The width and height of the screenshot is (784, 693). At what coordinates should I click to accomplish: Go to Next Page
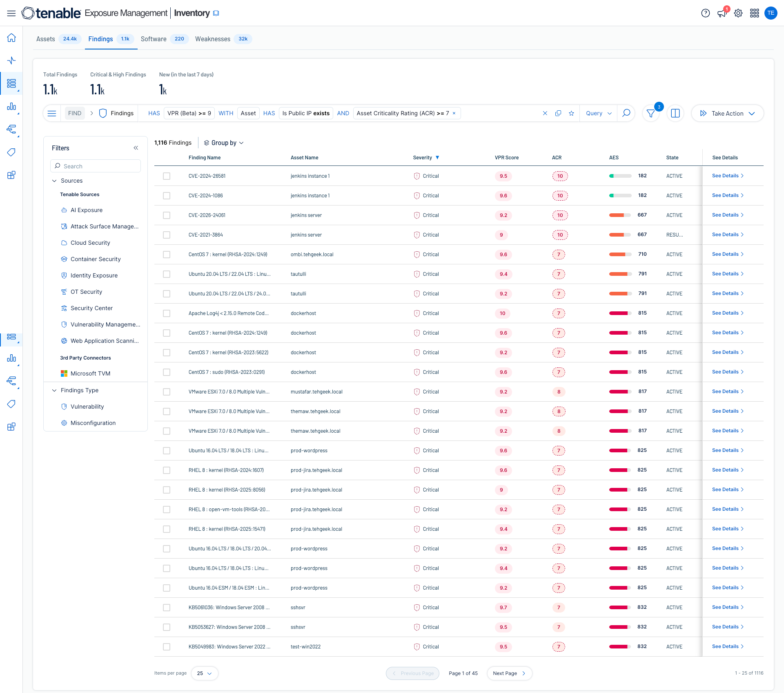point(509,673)
